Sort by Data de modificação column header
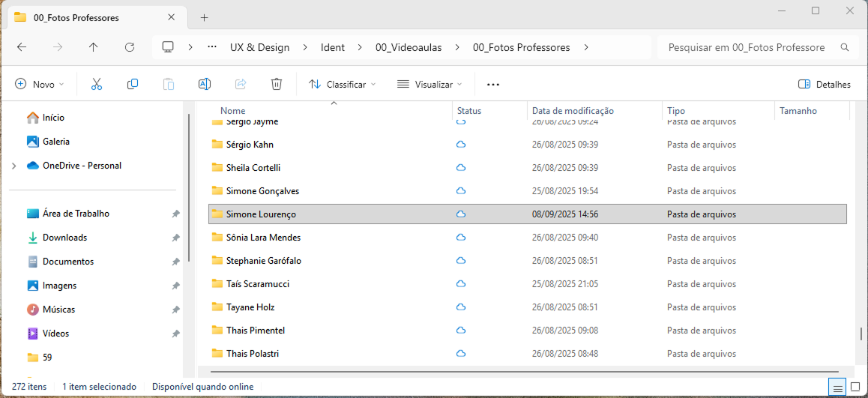 pyautogui.click(x=573, y=111)
